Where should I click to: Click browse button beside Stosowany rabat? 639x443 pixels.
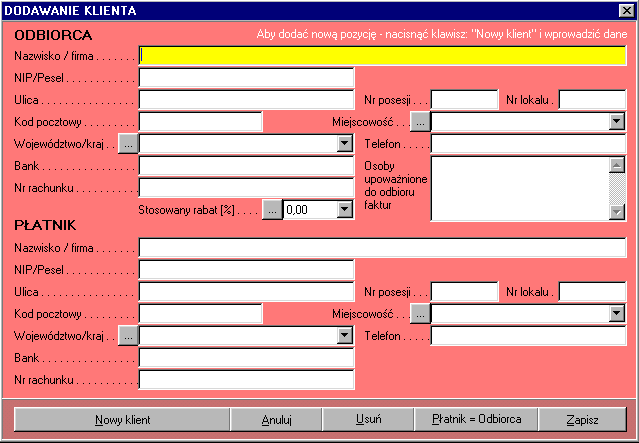pos(271,209)
